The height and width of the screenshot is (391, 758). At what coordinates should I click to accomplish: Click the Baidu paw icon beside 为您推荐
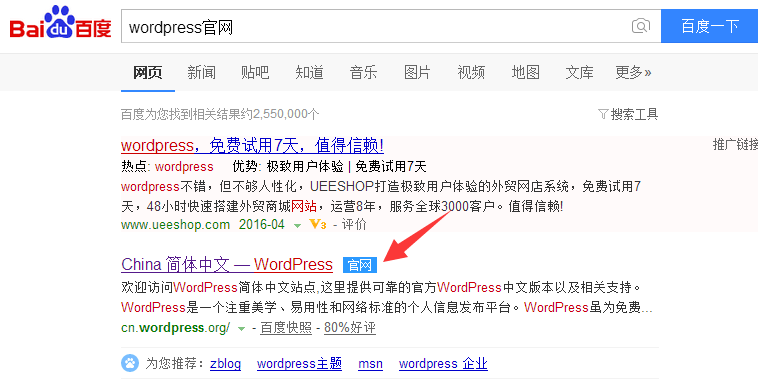130,363
